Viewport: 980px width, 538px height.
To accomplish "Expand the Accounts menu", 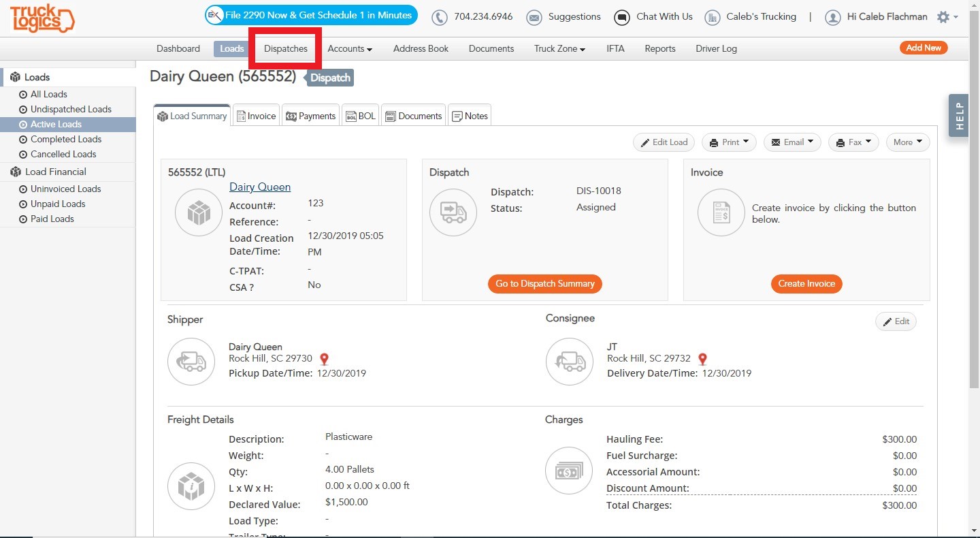I will (x=350, y=48).
